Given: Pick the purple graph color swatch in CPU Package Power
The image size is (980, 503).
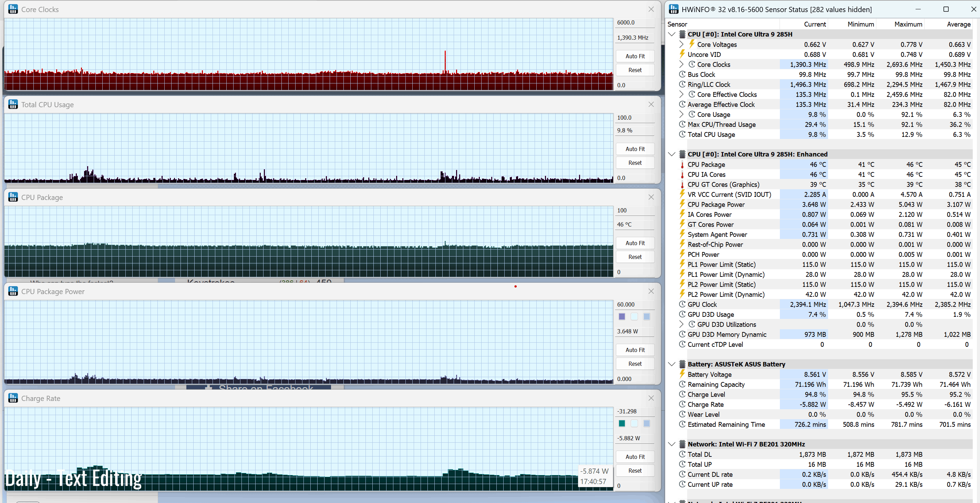Looking at the screenshot, I should click(622, 316).
